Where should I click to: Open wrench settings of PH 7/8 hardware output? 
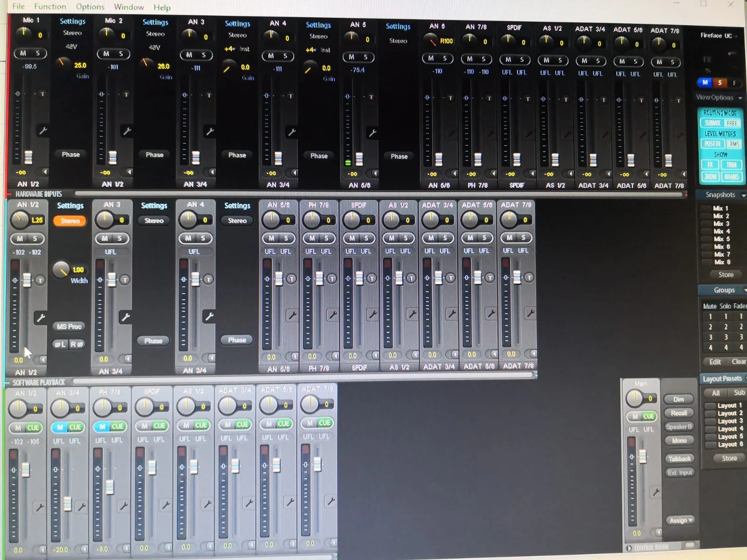[332, 315]
